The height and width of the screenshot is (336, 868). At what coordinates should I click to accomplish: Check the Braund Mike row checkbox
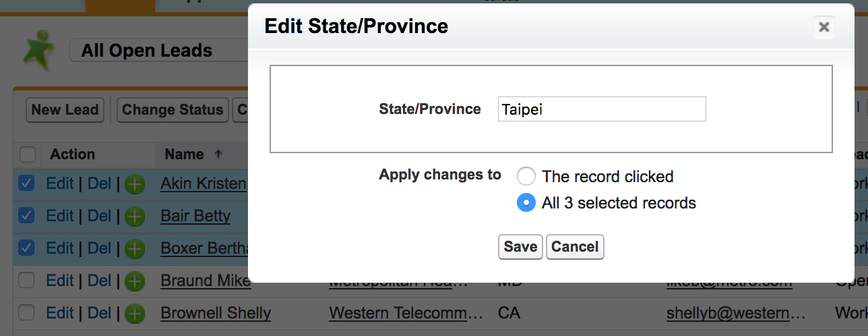26,281
